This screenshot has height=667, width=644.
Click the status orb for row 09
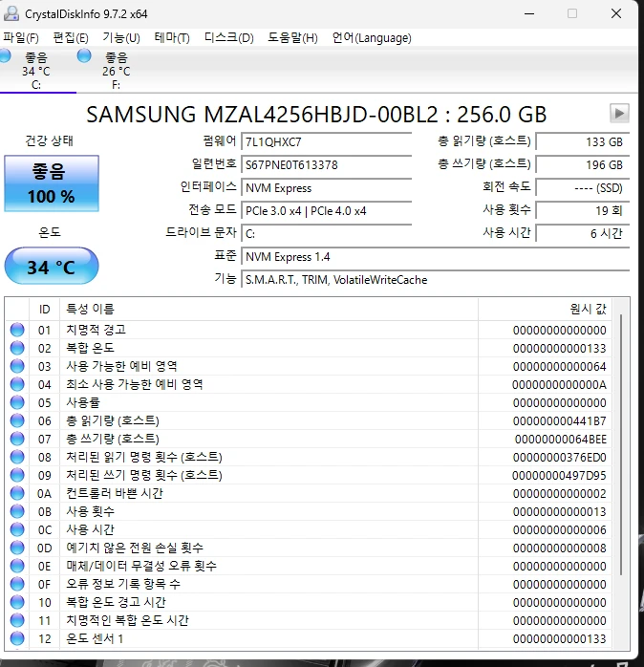click(17, 475)
